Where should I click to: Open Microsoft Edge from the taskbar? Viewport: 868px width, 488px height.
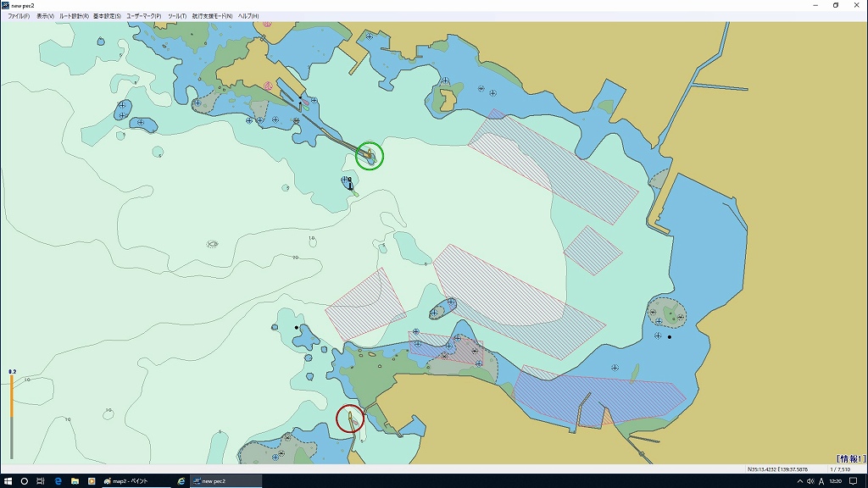pyautogui.click(x=58, y=480)
